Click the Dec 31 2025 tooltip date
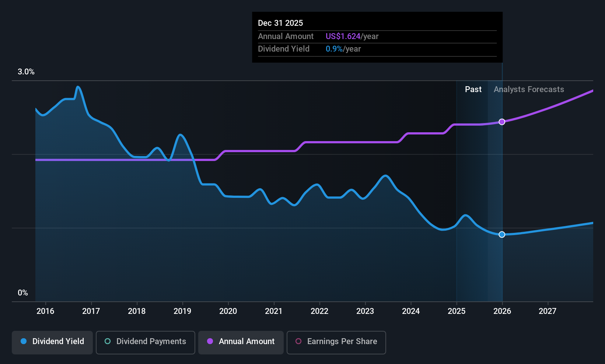605x364 pixels. coord(280,23)
